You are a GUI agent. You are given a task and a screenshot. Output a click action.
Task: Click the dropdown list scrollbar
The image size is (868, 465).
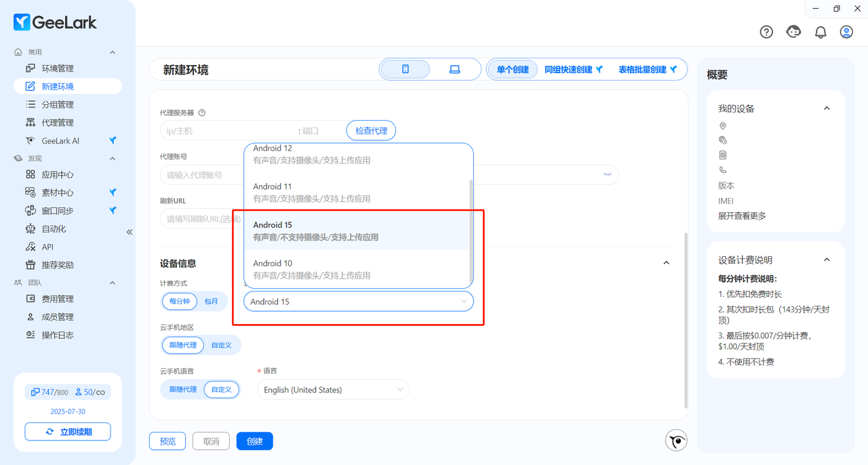[471, 232]
